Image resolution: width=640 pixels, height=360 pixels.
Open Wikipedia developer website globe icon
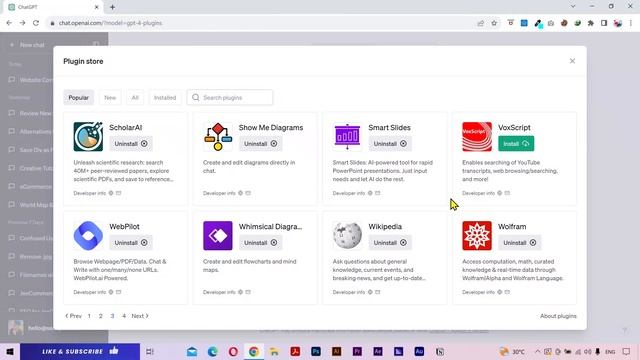tap(370, 292)
